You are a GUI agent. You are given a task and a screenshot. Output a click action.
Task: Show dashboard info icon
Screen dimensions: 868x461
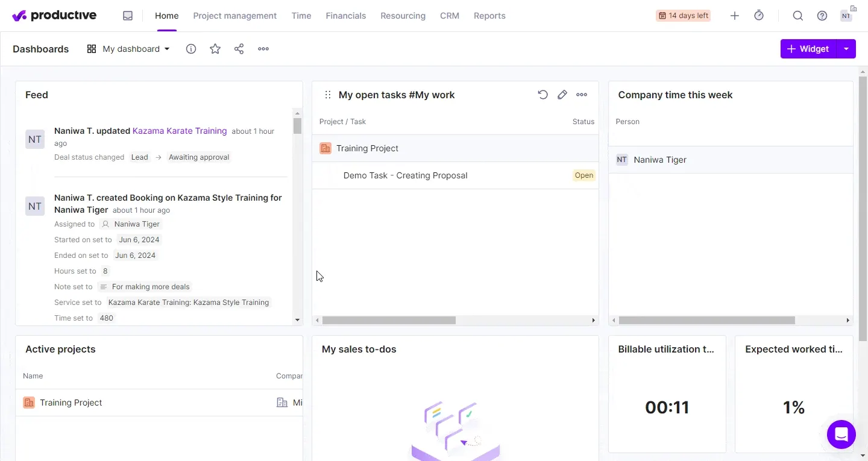point(191,49)
